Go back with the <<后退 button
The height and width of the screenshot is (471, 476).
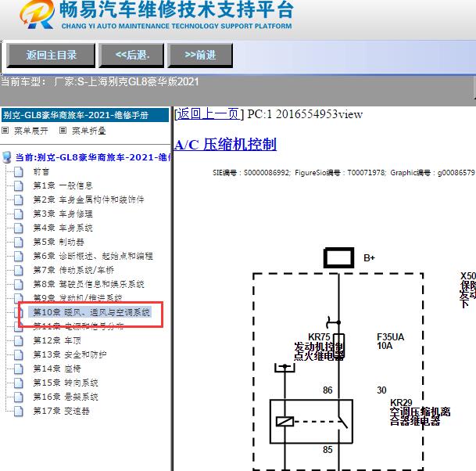pyautogui.click(x=131, y=55)
